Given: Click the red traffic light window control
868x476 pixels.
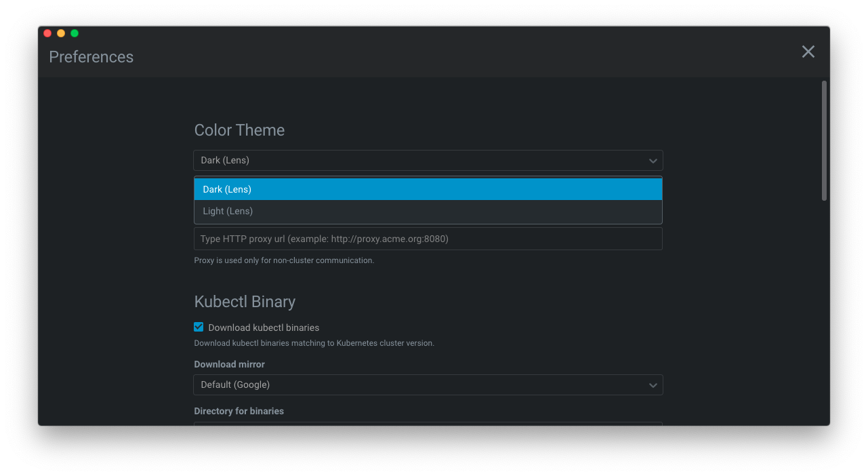Looking at the screenshot, I should point(47,33).
